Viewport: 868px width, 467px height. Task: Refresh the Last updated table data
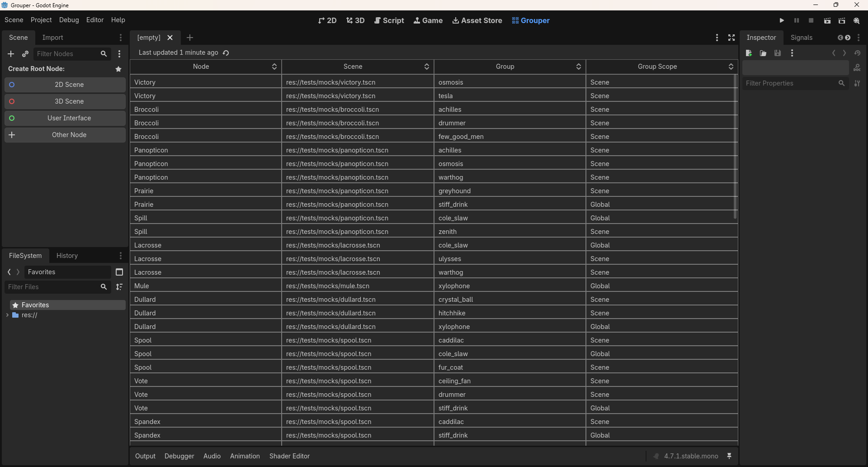pyautogui.click(x=226, y=53)
